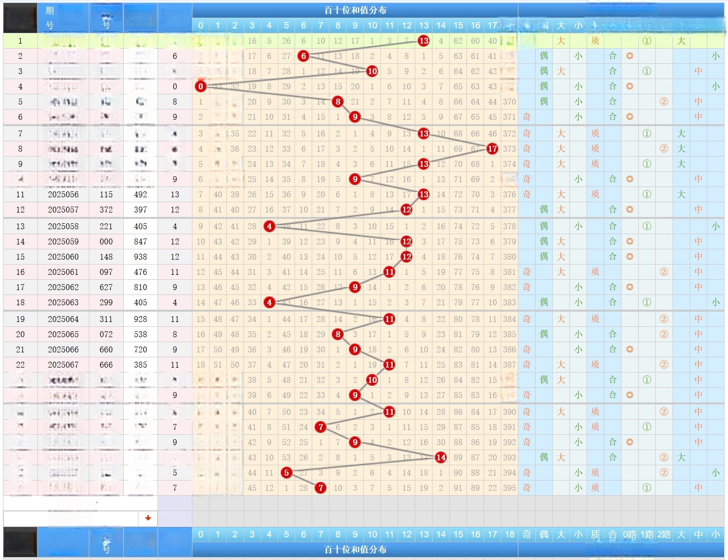Click the 中 column label in footer
The height and width of the screenshot is (560, 728).
tap(699, 534)
